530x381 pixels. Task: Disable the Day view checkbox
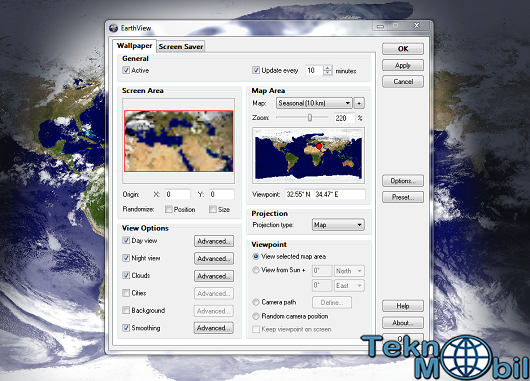126,240
